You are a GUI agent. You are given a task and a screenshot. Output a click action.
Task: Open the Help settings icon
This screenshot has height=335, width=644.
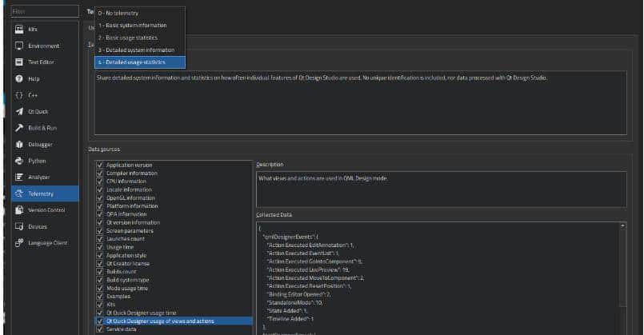(19, 78)
